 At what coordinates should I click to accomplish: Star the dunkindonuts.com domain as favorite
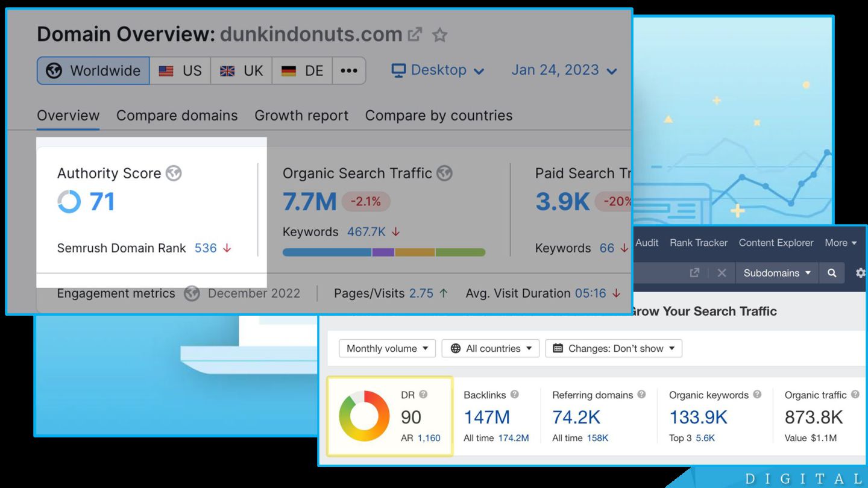tap(440, 35)
